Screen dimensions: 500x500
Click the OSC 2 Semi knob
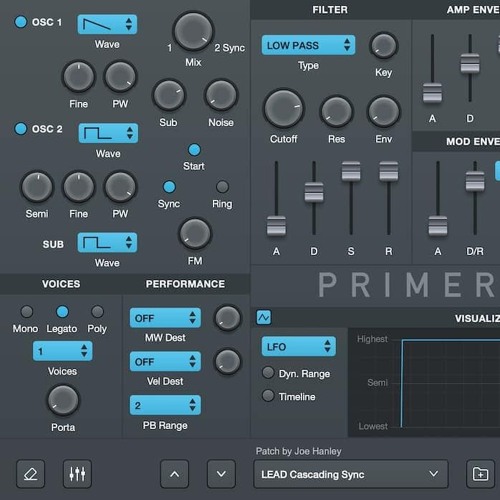[37, 187]
